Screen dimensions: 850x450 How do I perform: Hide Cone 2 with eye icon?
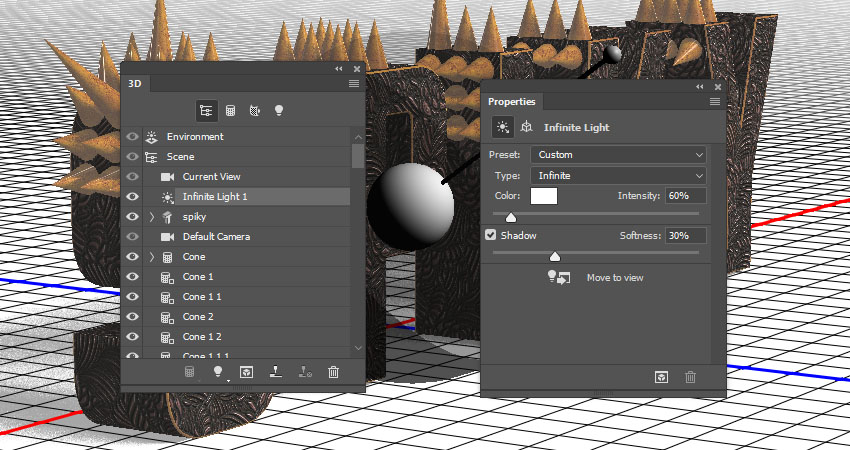pos(132,317)
